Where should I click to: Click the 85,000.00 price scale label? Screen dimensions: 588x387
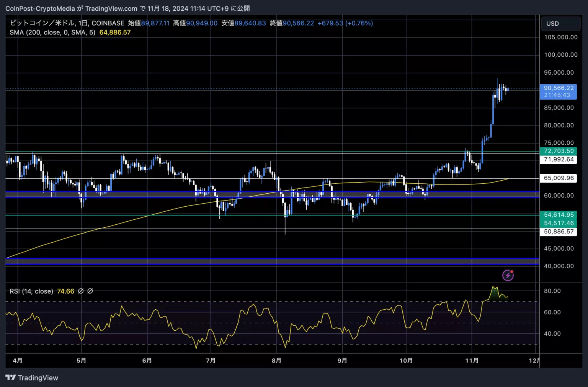559,108
